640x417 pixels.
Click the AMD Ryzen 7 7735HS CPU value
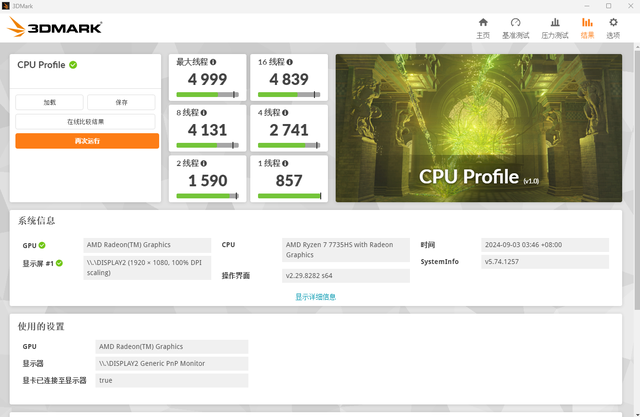pyautogui.click(x=346, y=250)
